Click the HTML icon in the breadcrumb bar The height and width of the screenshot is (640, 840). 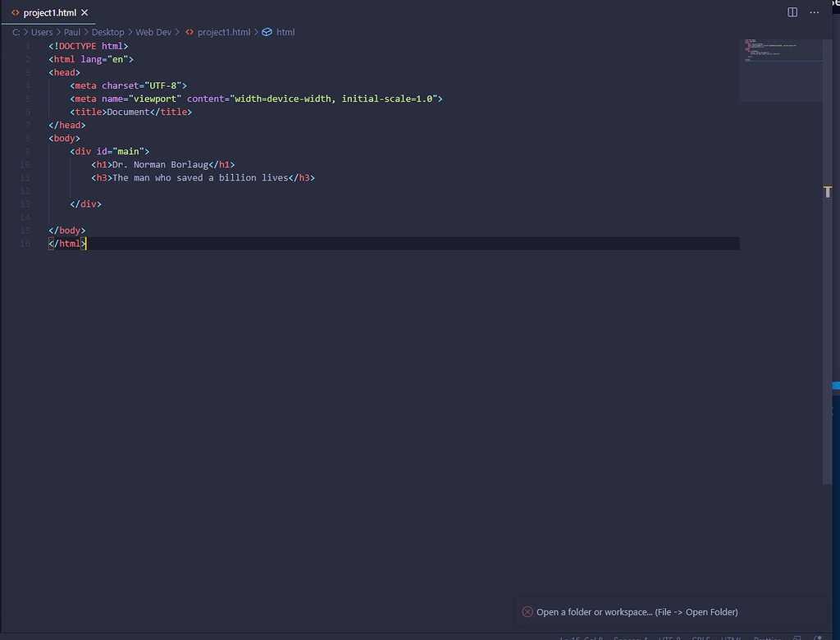(266, 32)
